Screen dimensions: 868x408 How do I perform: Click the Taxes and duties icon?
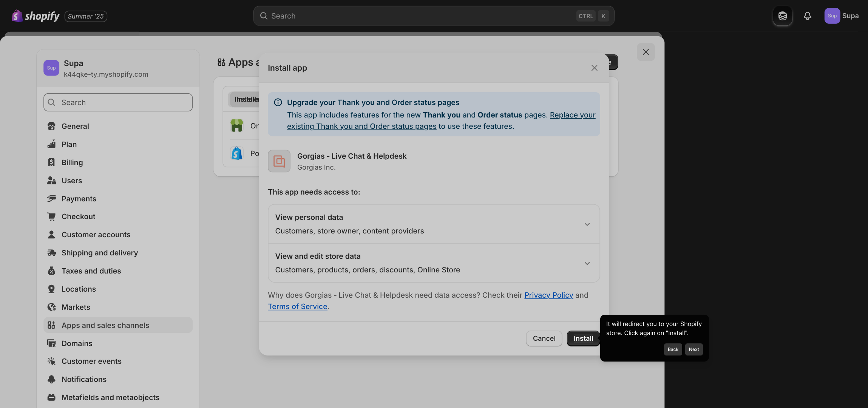click(x=51, y=271)
